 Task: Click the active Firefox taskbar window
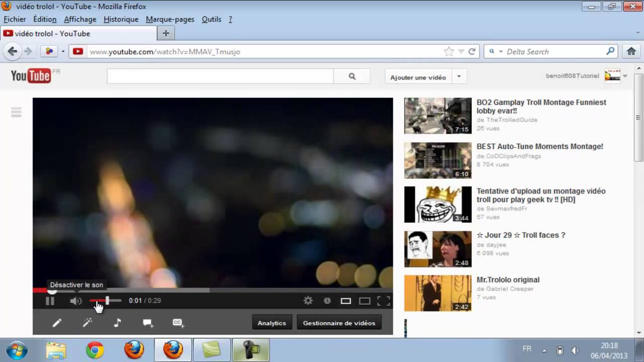[x=173, y=350]
